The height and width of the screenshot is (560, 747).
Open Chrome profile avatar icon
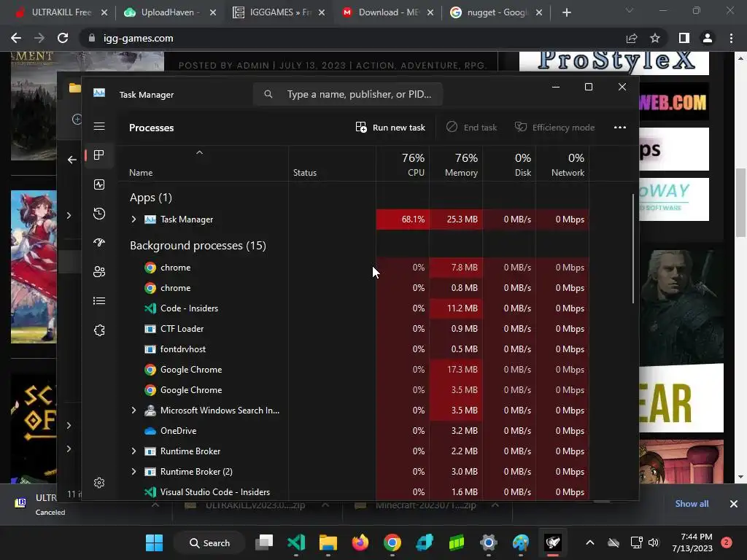708,38
